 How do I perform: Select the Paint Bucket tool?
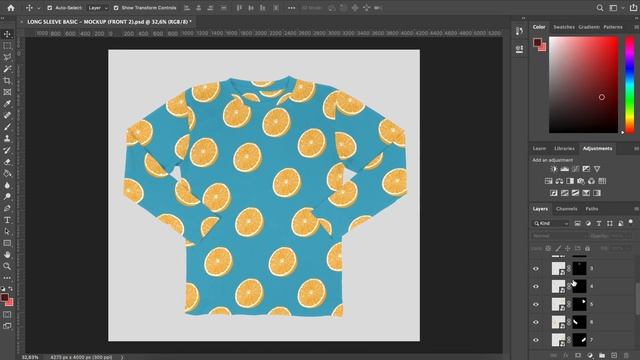(7, 173)
